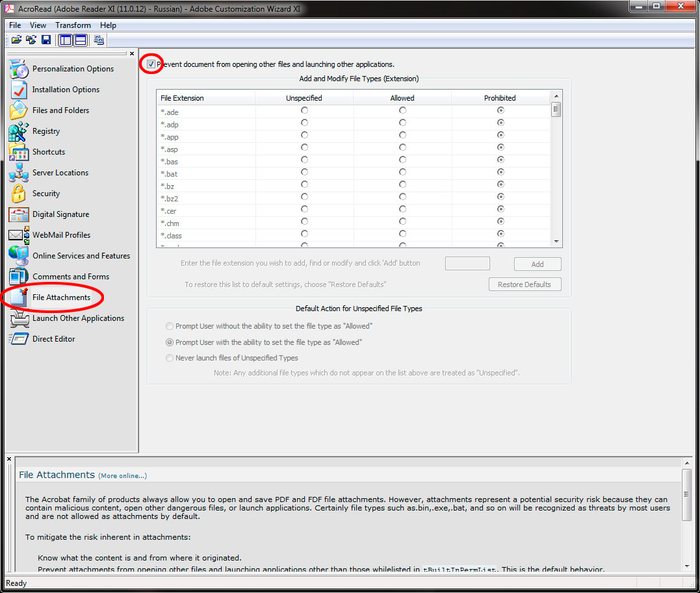Viewport: 700px width, 593px height.
Task: Click the Restore Defaults button
Action: pos(525,284)
